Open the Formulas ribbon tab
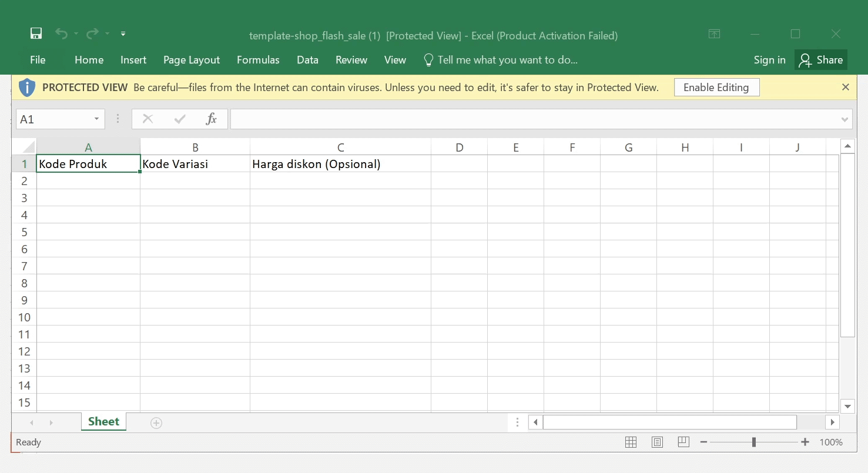868x473 pixels. (x=258, y=60)
